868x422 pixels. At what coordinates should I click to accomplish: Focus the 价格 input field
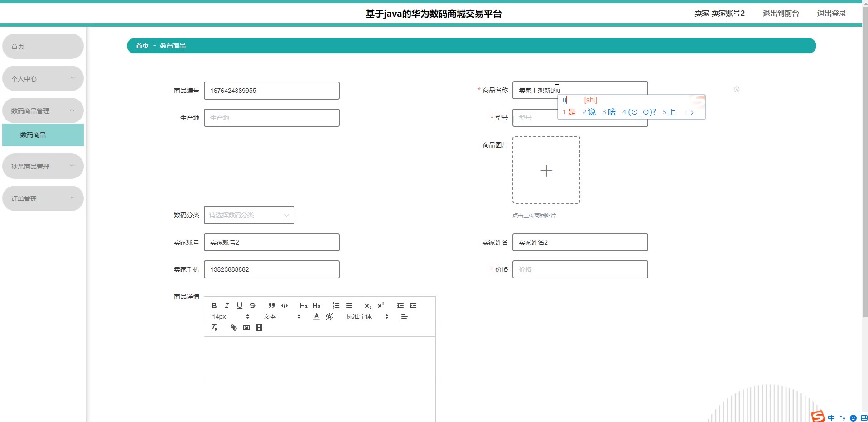pos(580,269)
